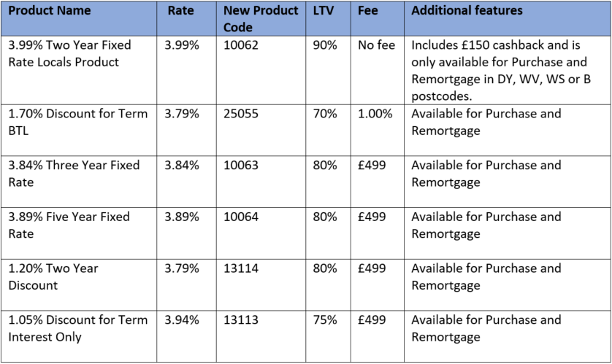Screen dimensions: 612x364
Task: Click product code 10062
Action: 241,45
